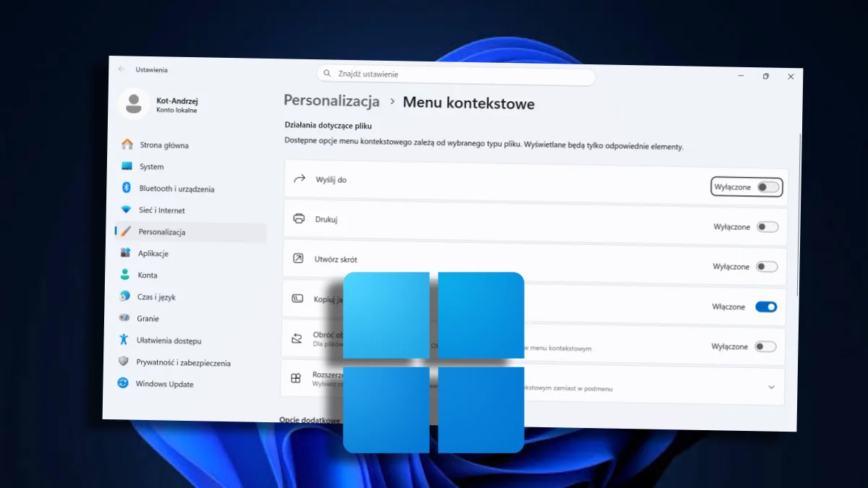Click the Windows Update sync icon
The width and height of the screenshot is (868, 488).
click(123, 383)
